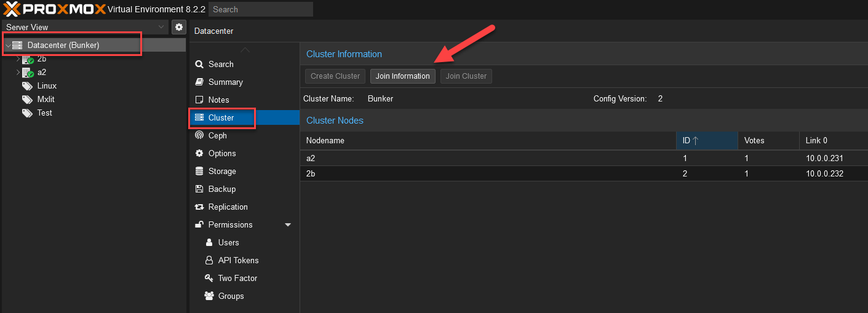868x313 pixels.
Task: Open API Tokens under Permissions
Action: click(x=245, y=260)
